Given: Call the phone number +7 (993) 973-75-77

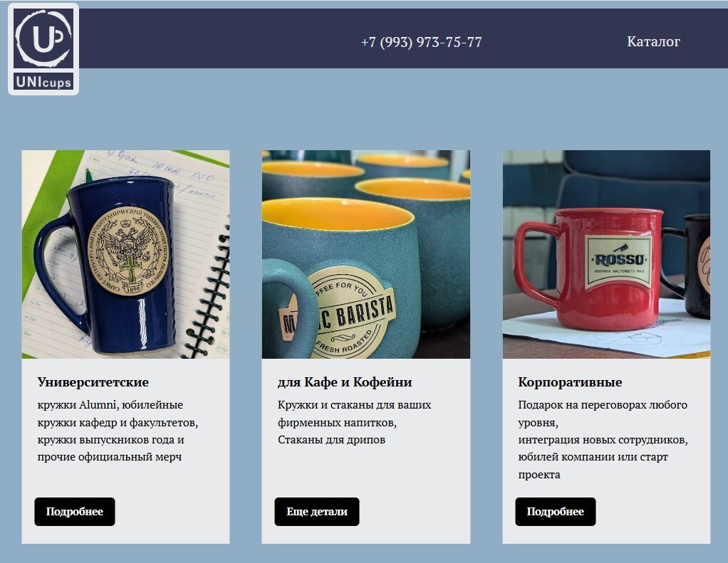Looking at the screenshot, I should [x=421, y=42].
